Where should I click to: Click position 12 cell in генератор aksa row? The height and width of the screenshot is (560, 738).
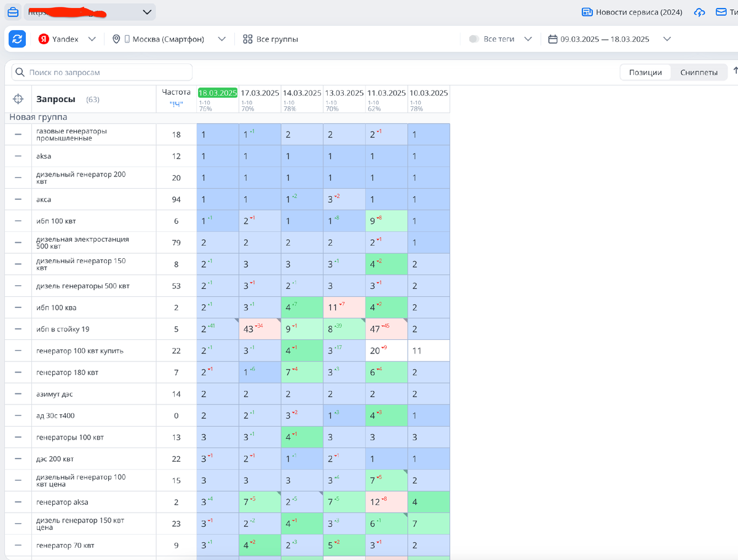tap(386, 502)
